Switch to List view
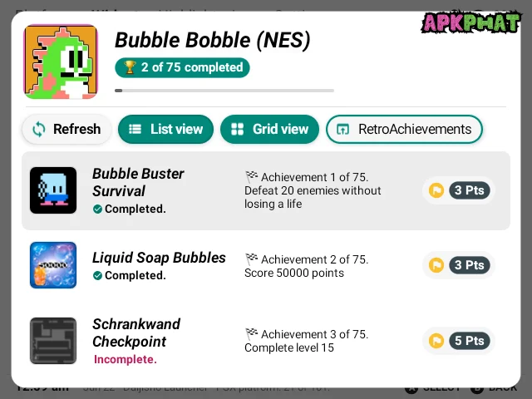 tap(165, 129)
